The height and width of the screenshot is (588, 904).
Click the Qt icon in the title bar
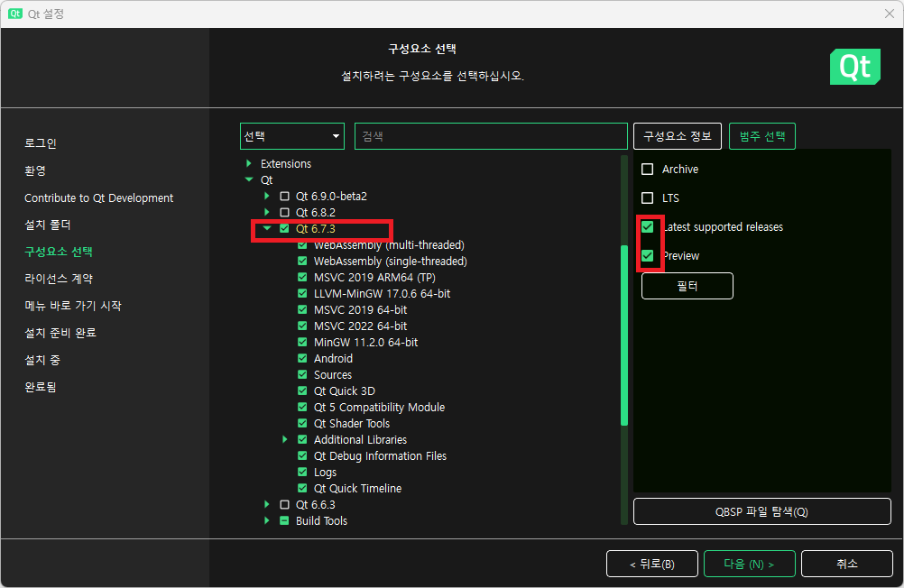coord(15,14)
